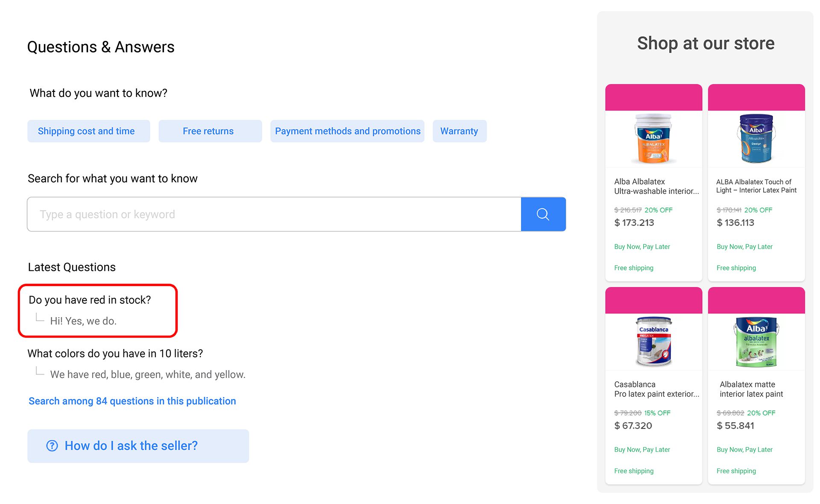Select the Warranty topic
Screen dimensions: 820x504
459,131
